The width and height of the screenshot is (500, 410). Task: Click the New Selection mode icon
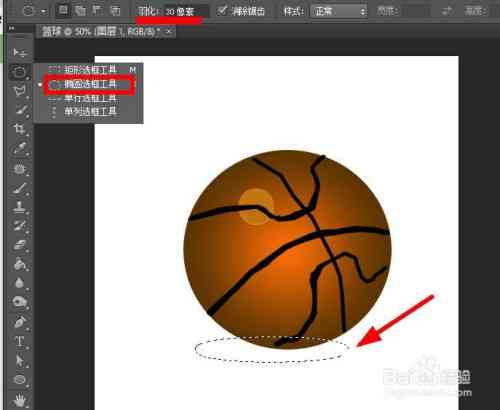[63, 11]
